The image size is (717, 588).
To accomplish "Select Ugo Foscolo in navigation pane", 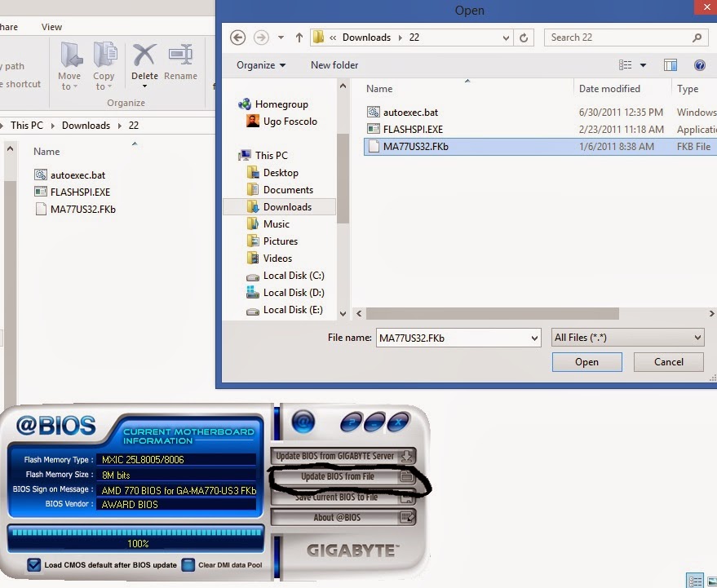I will (x=281, y=122).
